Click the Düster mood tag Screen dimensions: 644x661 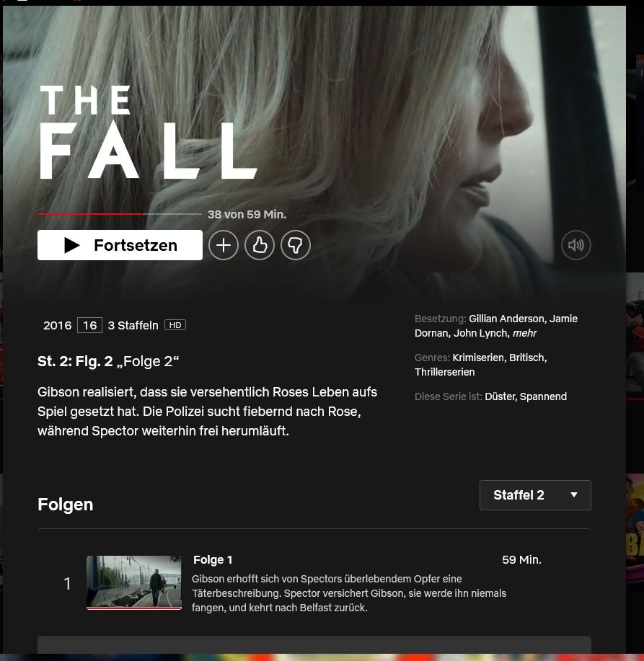[x=500, y=396]
